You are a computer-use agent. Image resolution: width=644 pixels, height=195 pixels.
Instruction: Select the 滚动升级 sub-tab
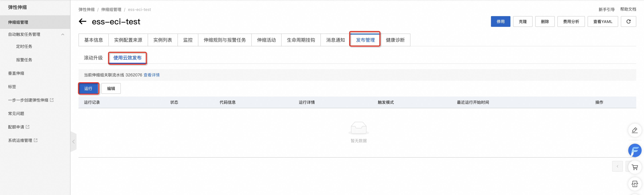coord(93,58)
